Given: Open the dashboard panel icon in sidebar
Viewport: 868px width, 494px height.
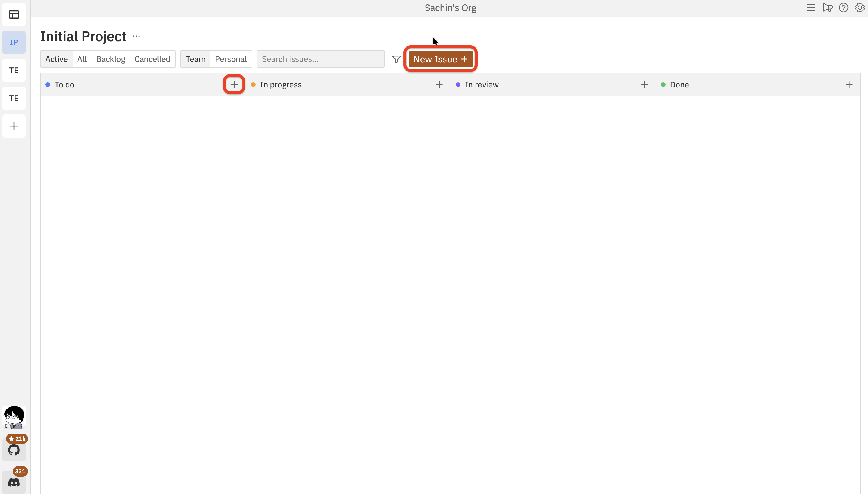Looking at the screenshot, I should click(14, 15).
